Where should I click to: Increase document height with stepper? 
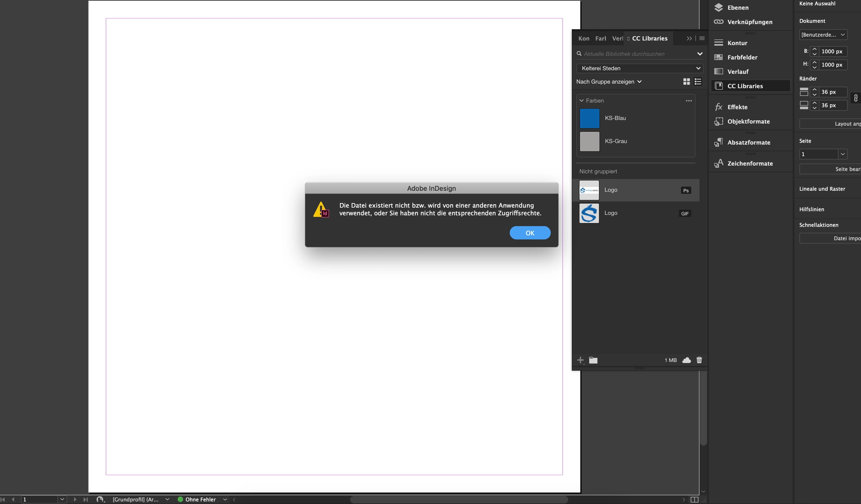coord(815,62)
